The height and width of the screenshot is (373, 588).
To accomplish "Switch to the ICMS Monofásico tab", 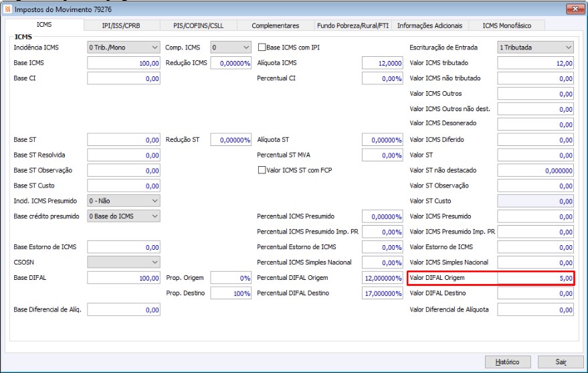I will [x=506, y=25].
